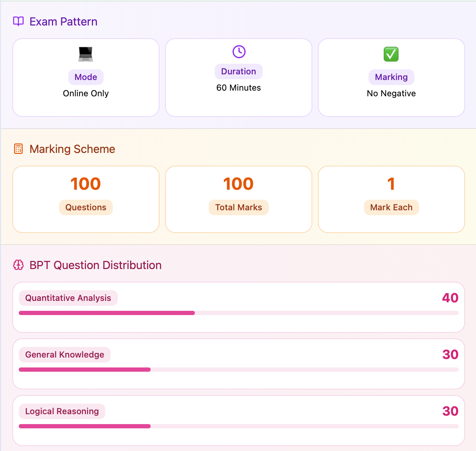Click the laptop icon above Mode
The height and width of the screenshot is (451, 476).
point(86,54)
